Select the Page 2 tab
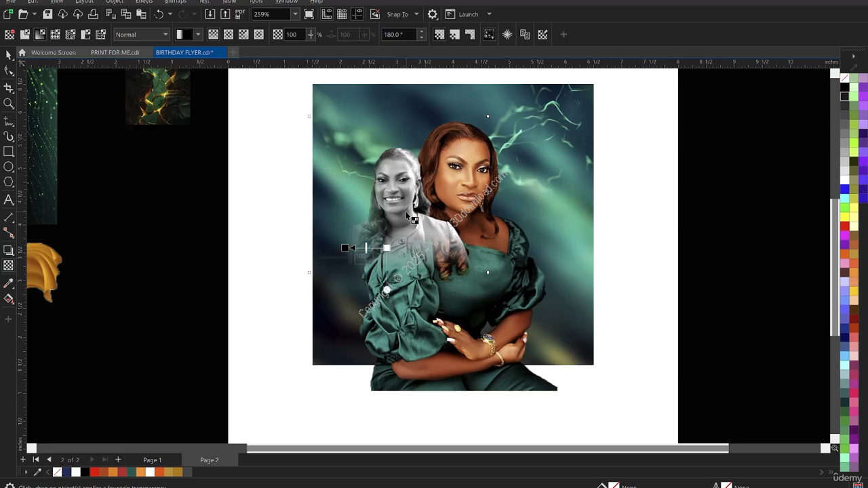 [x=210, y=460]
